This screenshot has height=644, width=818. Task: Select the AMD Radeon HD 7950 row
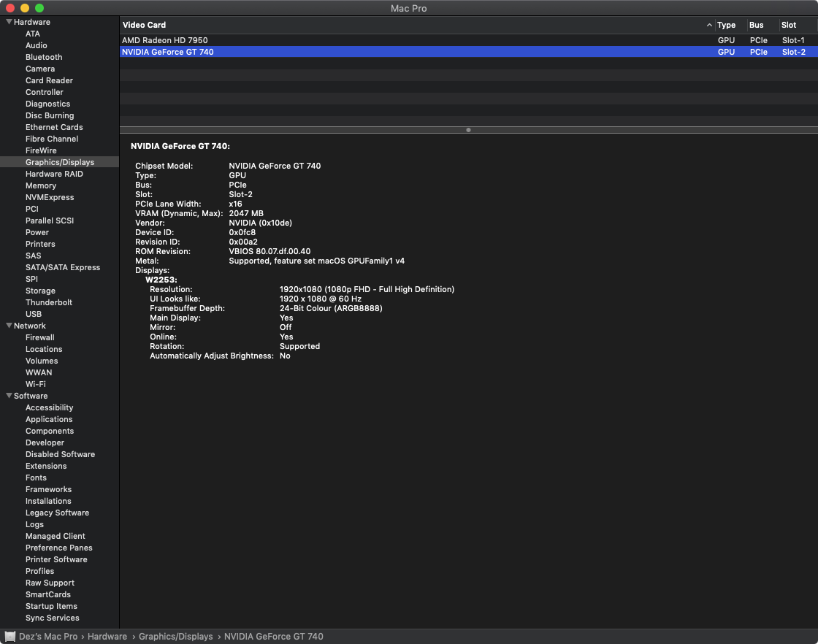click(468, 40)
